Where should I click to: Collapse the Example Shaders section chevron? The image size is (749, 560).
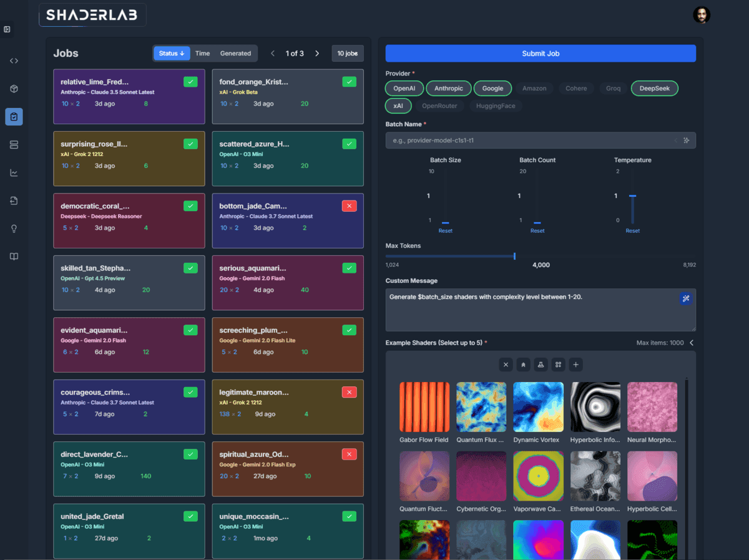(692, 342)
